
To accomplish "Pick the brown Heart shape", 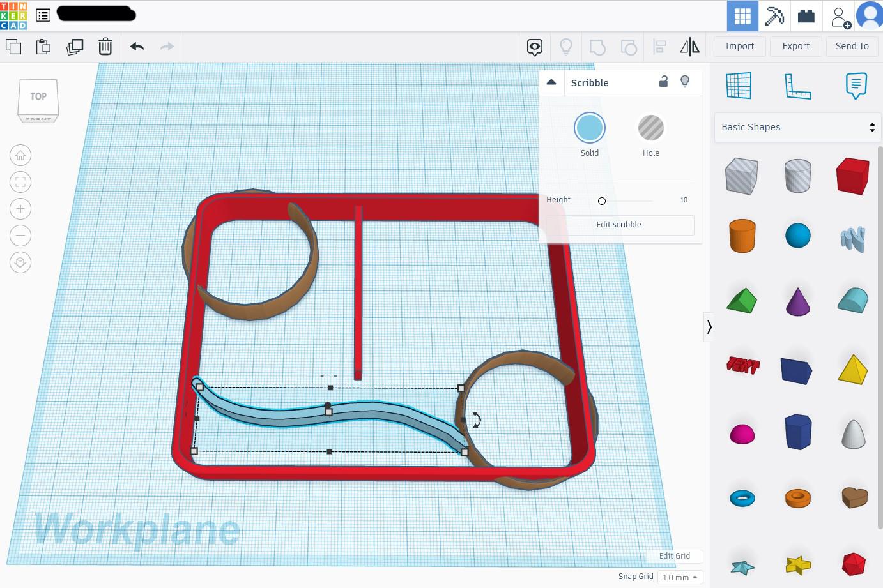I will [854, 497].
